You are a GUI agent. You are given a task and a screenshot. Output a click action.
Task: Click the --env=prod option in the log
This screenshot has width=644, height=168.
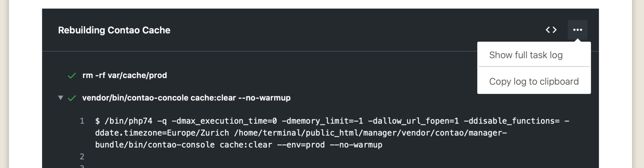[x=301, y=145]
